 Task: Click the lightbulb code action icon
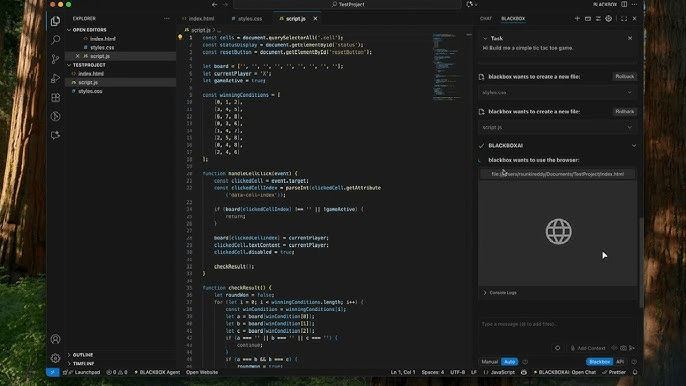click(180, 37)
